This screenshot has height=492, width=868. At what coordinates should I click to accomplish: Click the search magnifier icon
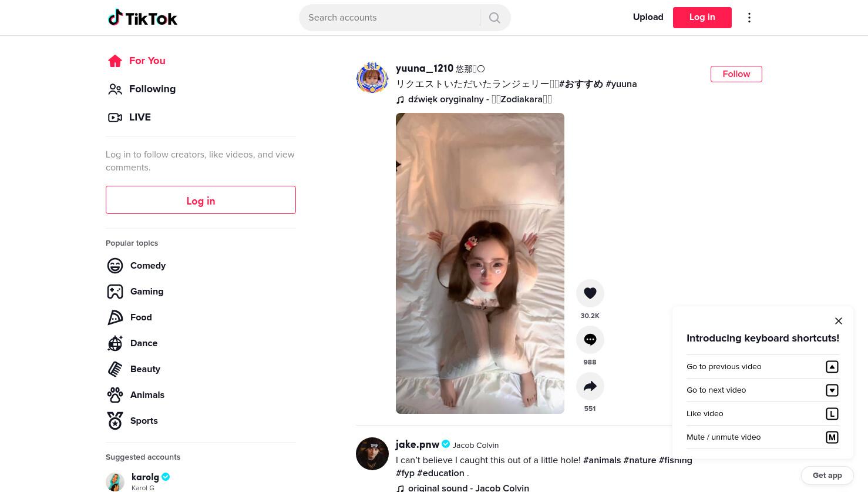[494, 18]
